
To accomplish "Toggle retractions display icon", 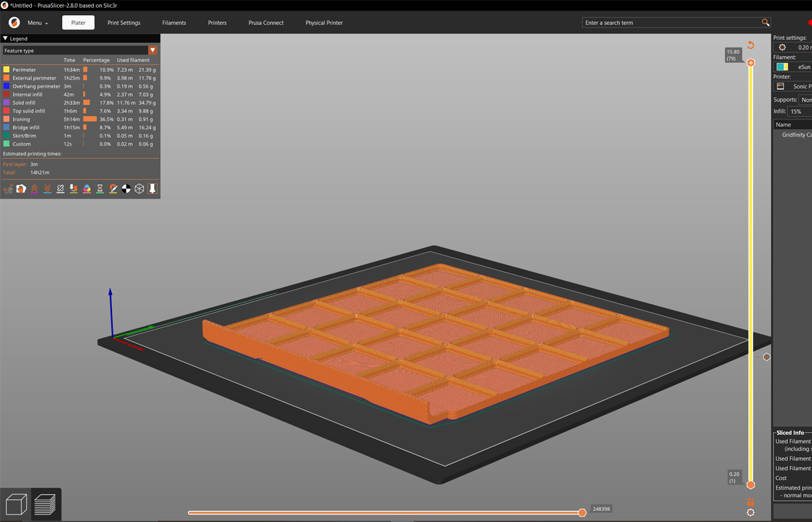I will 34,188.
